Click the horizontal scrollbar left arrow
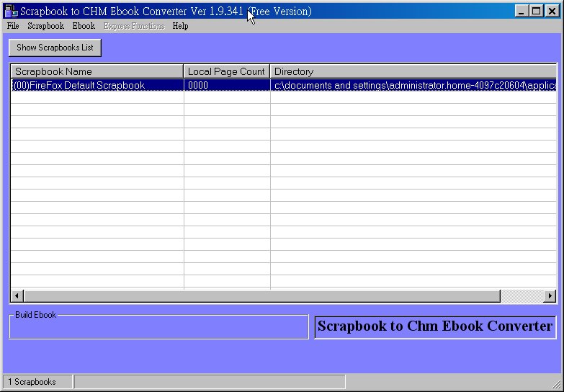This screenshot has width=564, height=392. [x=17, y=296]
